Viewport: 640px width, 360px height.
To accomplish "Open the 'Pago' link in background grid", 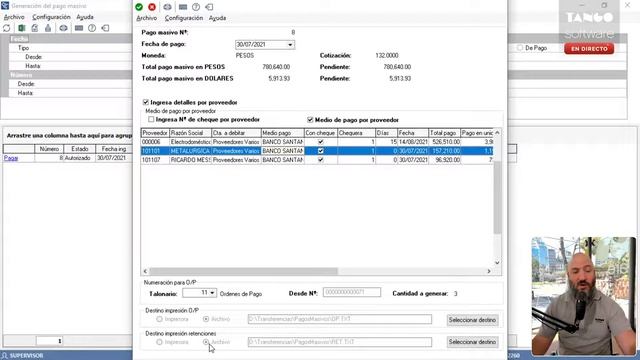I will coord(11,158).
